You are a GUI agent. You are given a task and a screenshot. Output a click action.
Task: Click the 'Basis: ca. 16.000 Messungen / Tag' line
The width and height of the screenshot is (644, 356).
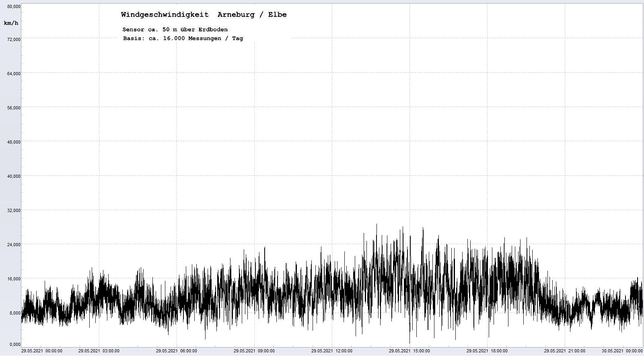(183, 39)
